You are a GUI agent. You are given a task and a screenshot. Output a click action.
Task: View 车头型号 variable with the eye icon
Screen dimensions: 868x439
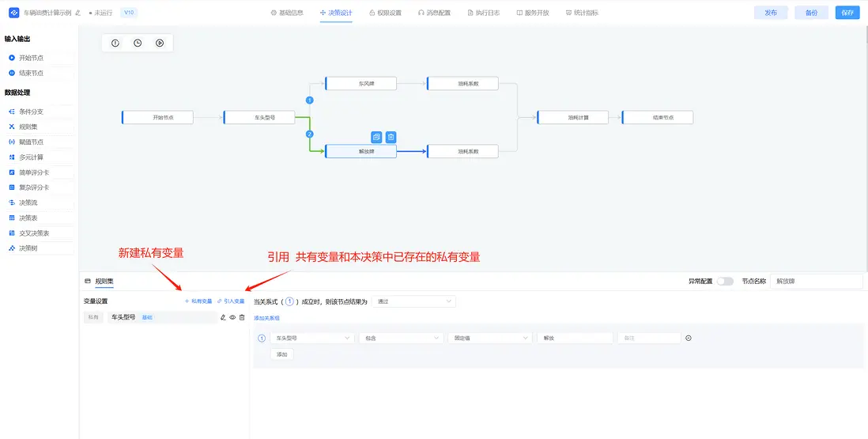click(x=232, y=317)
